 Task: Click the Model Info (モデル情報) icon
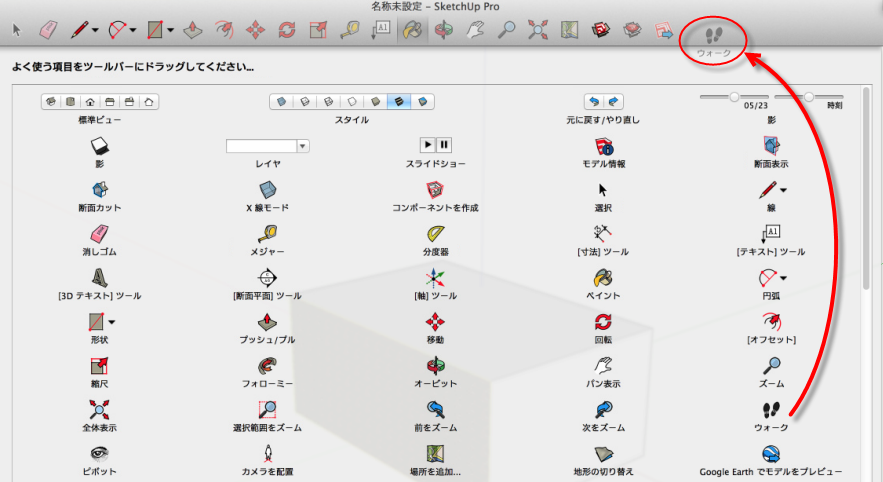tap(602, 146)
